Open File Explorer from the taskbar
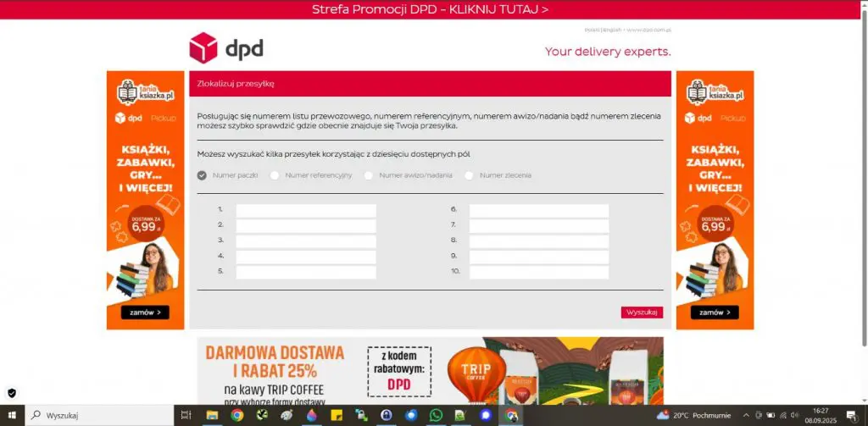The height and width of the screenshot is (426, 868). point(212,415)
